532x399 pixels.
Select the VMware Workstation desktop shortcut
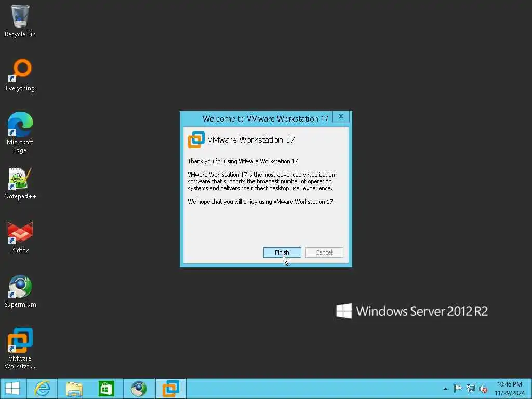[x=20, y=349]
